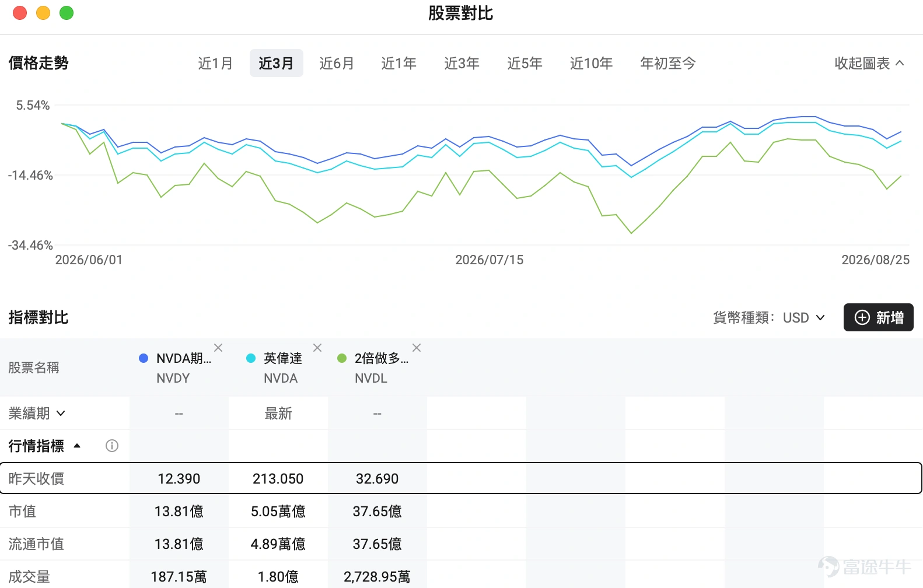
Task: Click the 5.54% y-axis label
Action: [x=33, y=106]
